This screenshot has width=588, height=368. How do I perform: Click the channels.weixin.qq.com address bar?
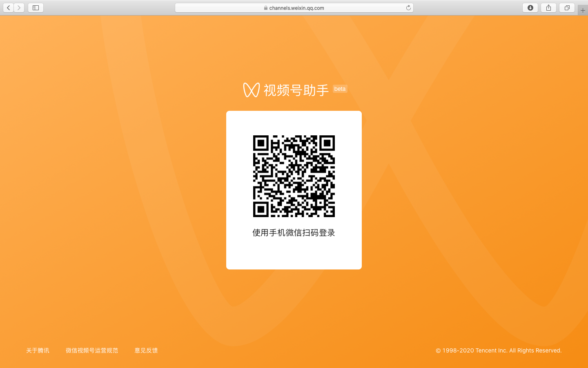[x=294, y=8]
